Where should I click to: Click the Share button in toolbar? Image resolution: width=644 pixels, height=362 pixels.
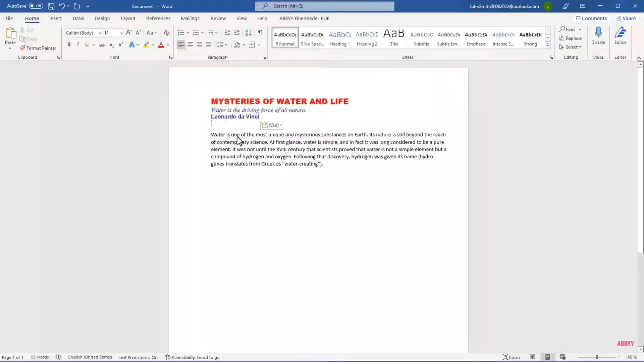(x=627, y=18)
